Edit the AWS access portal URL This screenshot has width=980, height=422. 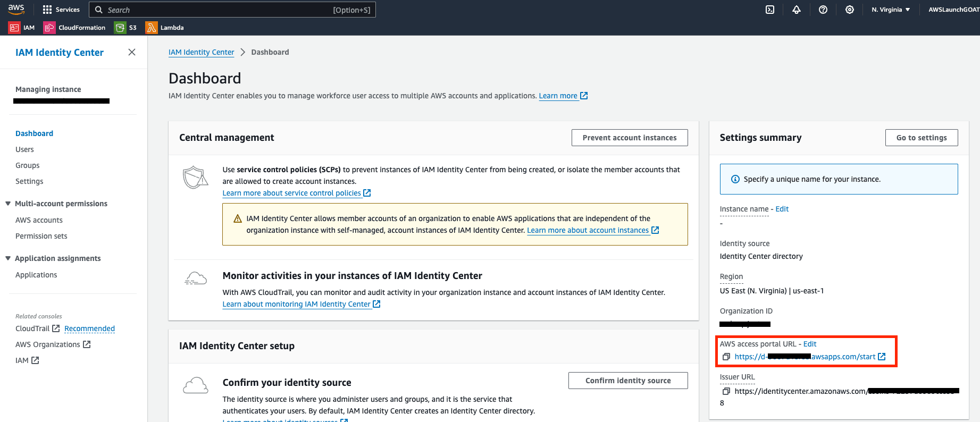click(809, 344)
